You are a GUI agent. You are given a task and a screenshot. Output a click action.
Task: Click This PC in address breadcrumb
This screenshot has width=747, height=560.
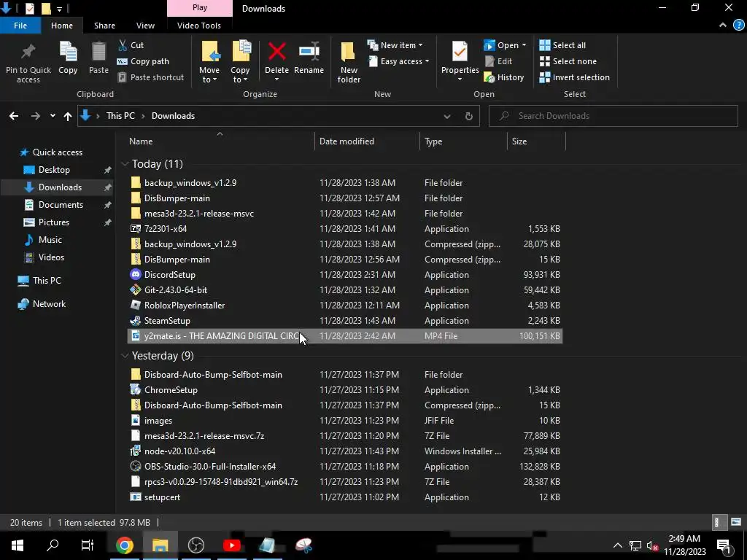[120, 116]
